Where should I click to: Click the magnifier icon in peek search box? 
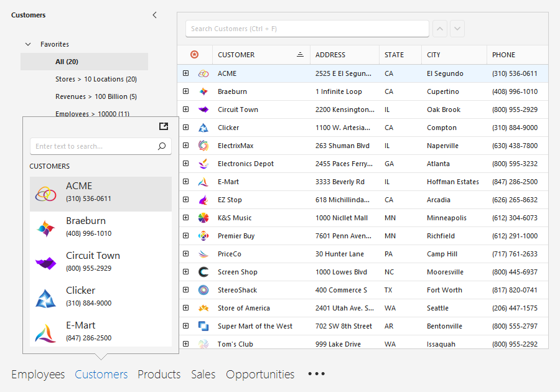tap(162, 146)
